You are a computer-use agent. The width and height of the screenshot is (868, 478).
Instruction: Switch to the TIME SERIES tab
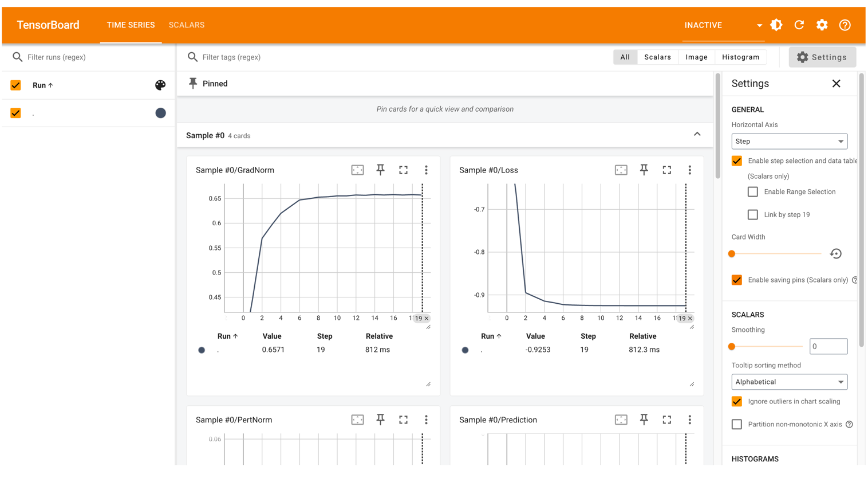(x=131, y=25)
